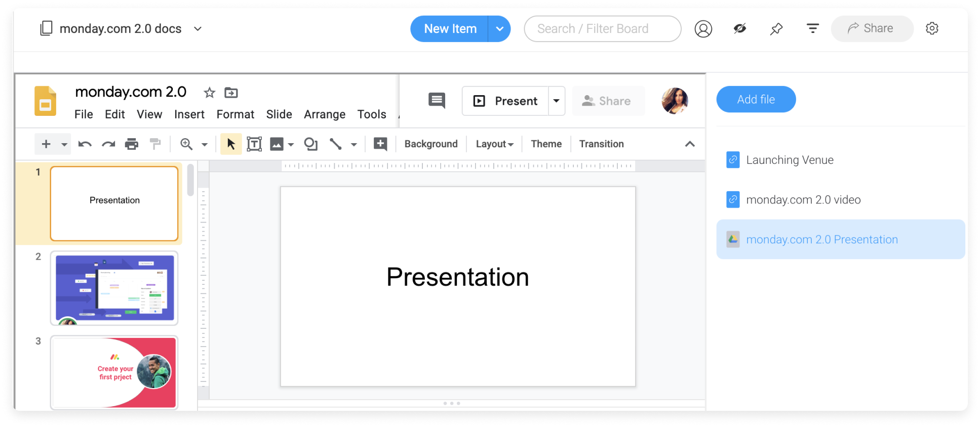Toggle the hidden columns eye icon

(x=740, y=28)
